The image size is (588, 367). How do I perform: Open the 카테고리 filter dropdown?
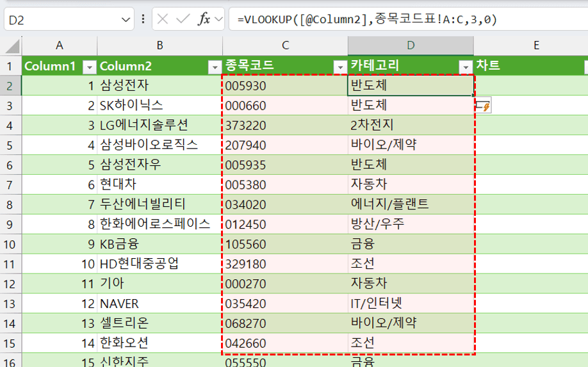click(466, 67)
